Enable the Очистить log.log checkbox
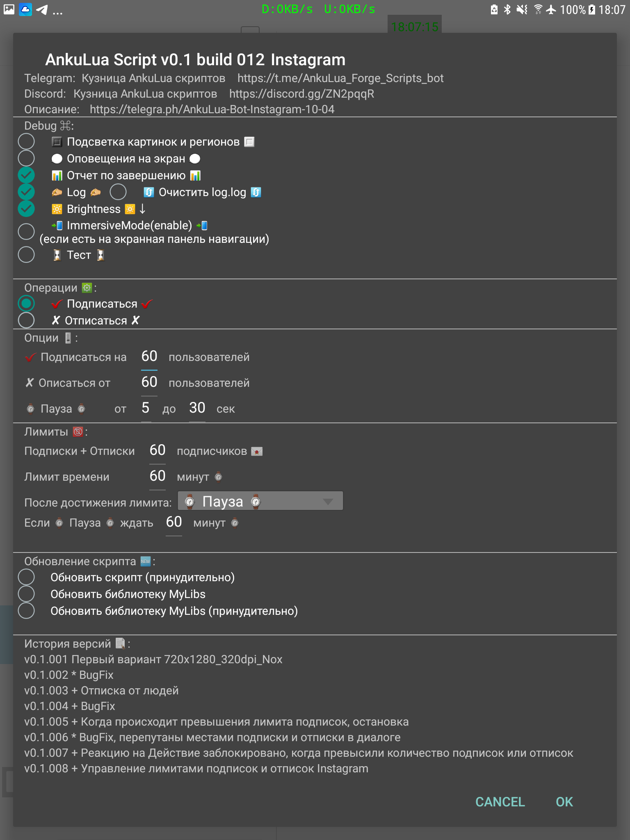 click(x=118, y=192)
